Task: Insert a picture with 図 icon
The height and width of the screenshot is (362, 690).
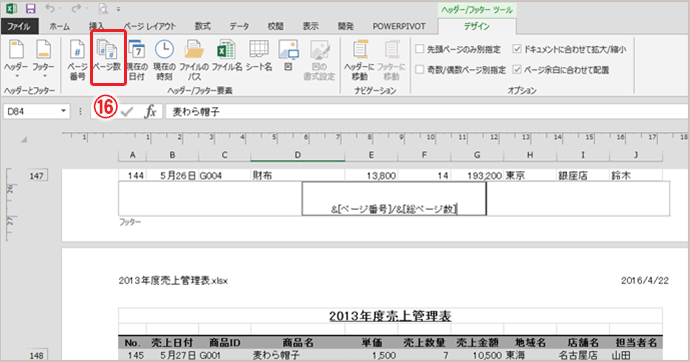Action: (x=288, y=56)
